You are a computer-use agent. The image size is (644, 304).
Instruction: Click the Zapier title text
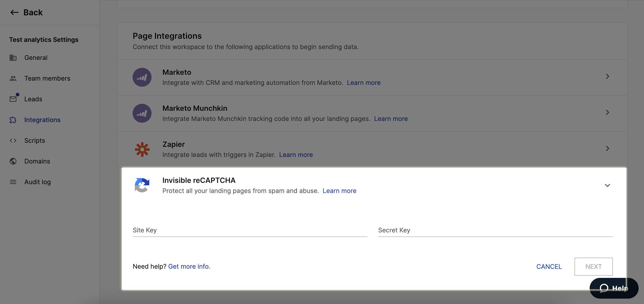(x=173, y=144)
